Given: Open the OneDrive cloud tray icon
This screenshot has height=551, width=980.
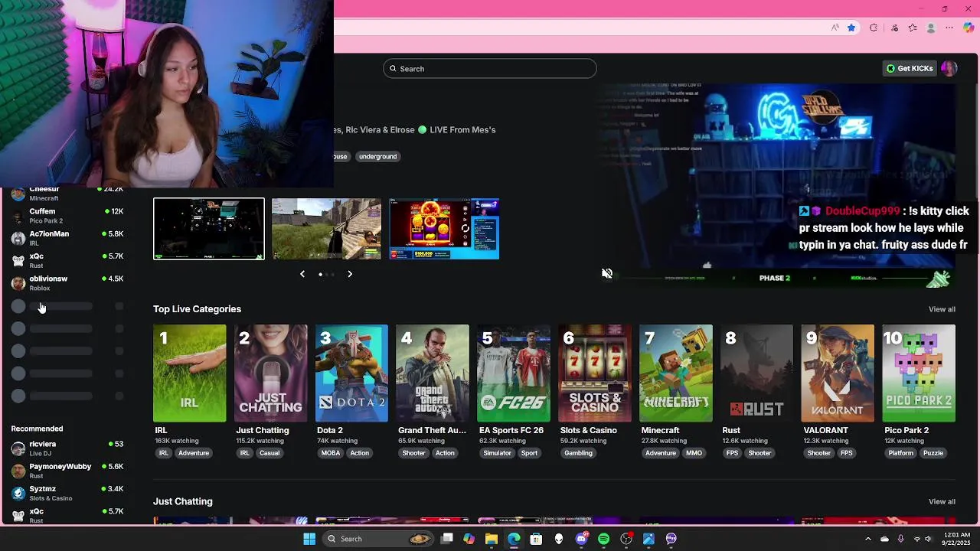Looking at the screenshot, I should pyautogui.click(x=884, y=539).
